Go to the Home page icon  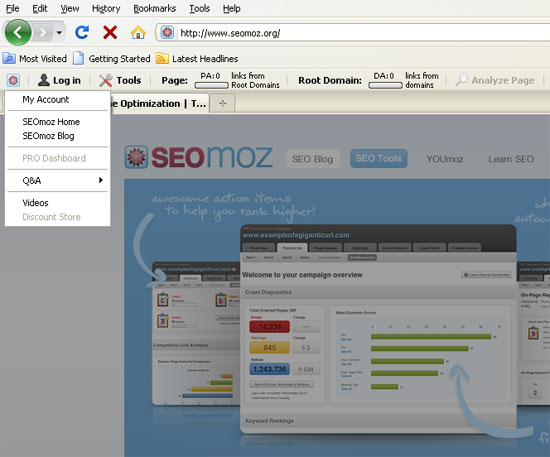tap(138, 33)
